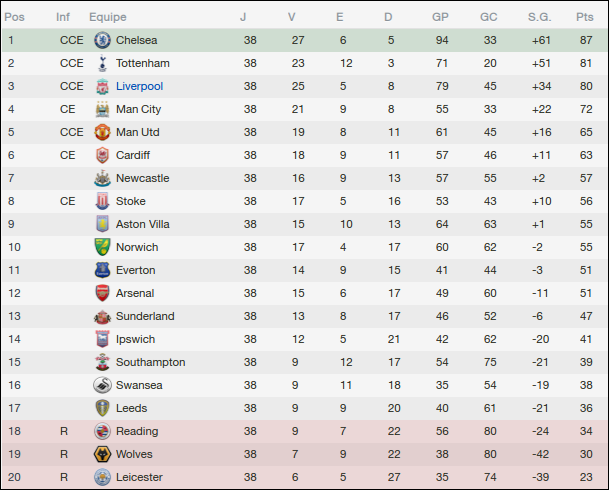Click the Cardiff club badge
This screenshot has height=490, width=609.
click(101, 155)
